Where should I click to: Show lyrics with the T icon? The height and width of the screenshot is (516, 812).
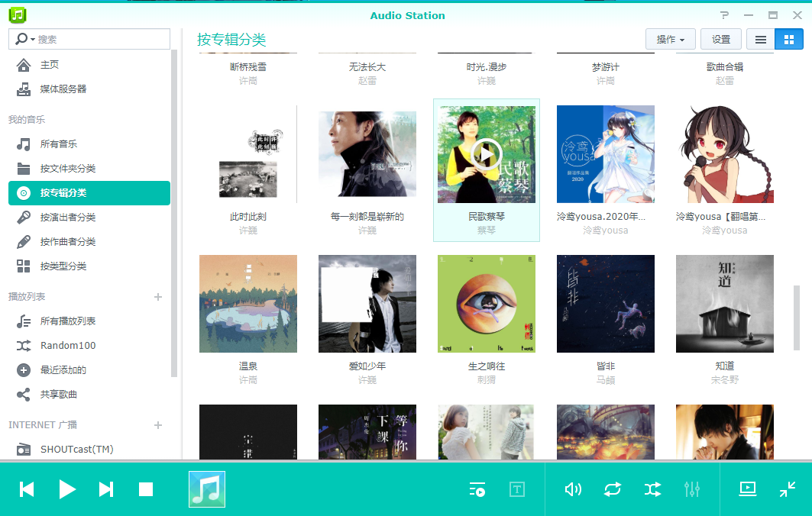coord(517,489)
